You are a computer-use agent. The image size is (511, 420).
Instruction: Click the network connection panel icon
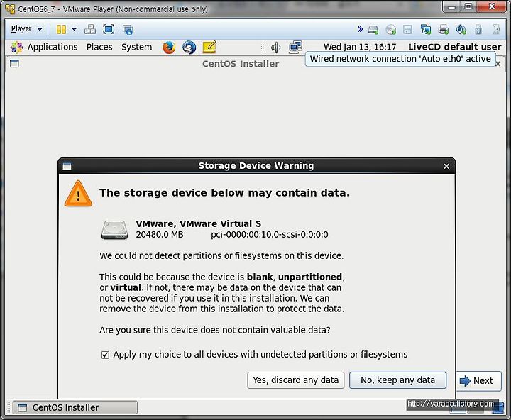pyautogui.click(x=295, y=48)
